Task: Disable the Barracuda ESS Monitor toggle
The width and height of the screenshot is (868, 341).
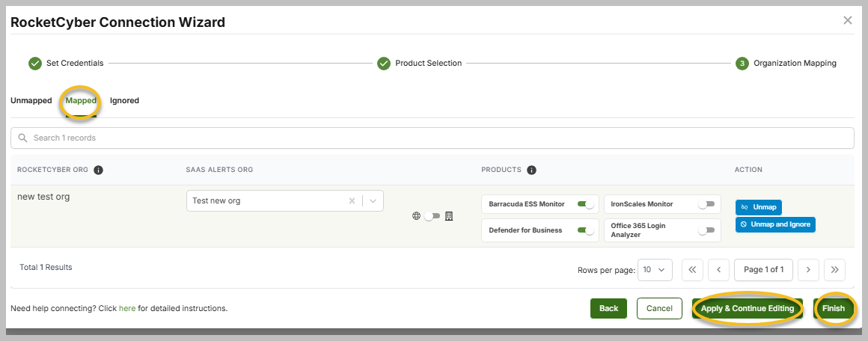Action: pyautogui.click(x=586, y=204)
